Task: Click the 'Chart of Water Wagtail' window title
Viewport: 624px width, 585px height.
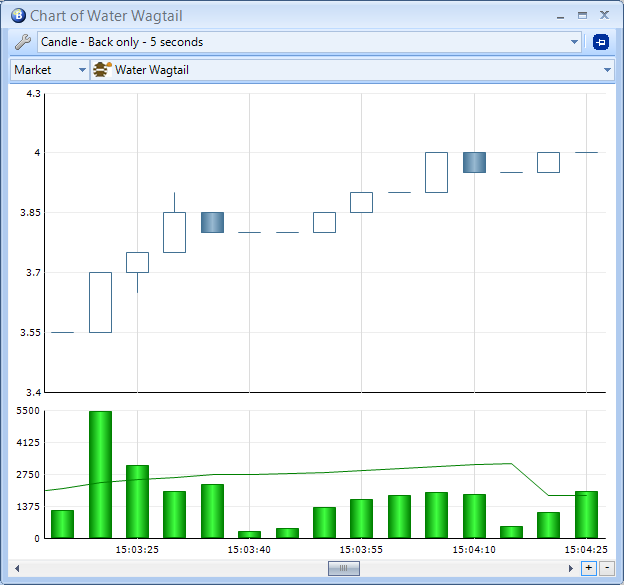Action: point(106,16)
